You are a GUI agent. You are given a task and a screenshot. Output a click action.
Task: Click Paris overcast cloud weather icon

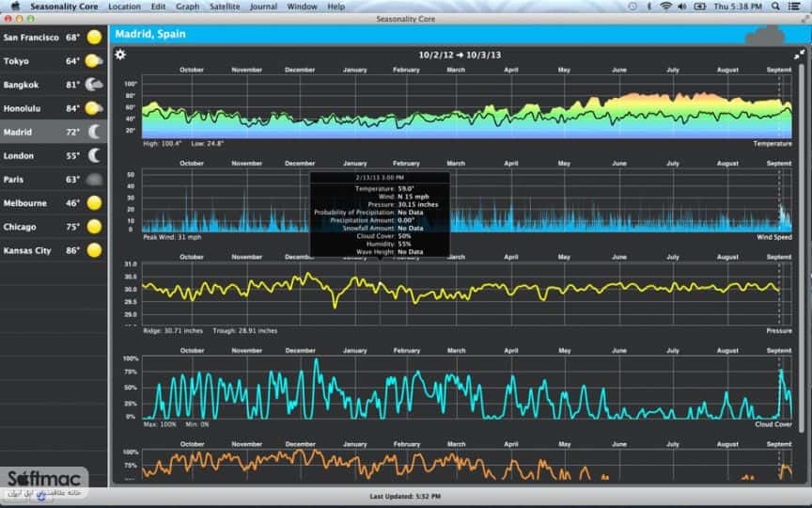point(94,180)
